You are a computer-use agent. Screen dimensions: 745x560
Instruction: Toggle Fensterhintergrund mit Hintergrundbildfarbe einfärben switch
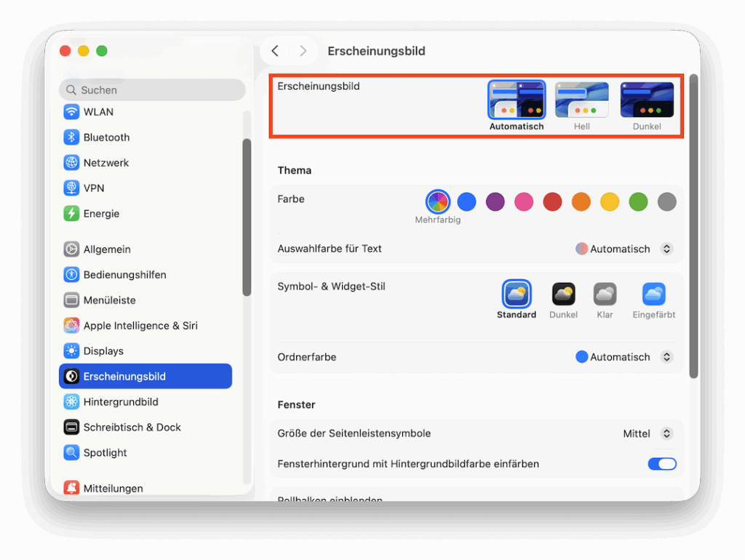(x=661, y=464)
